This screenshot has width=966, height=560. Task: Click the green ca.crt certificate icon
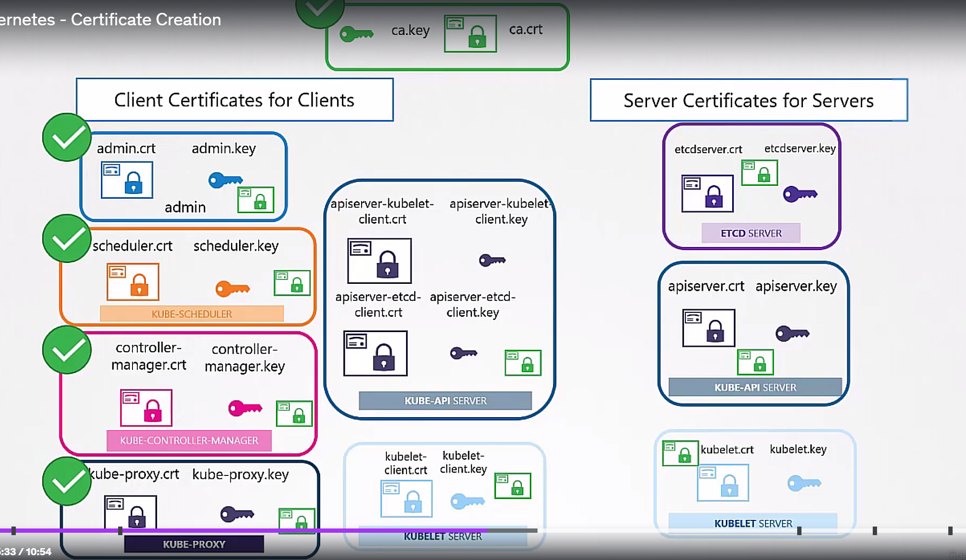tap(470, 33)
